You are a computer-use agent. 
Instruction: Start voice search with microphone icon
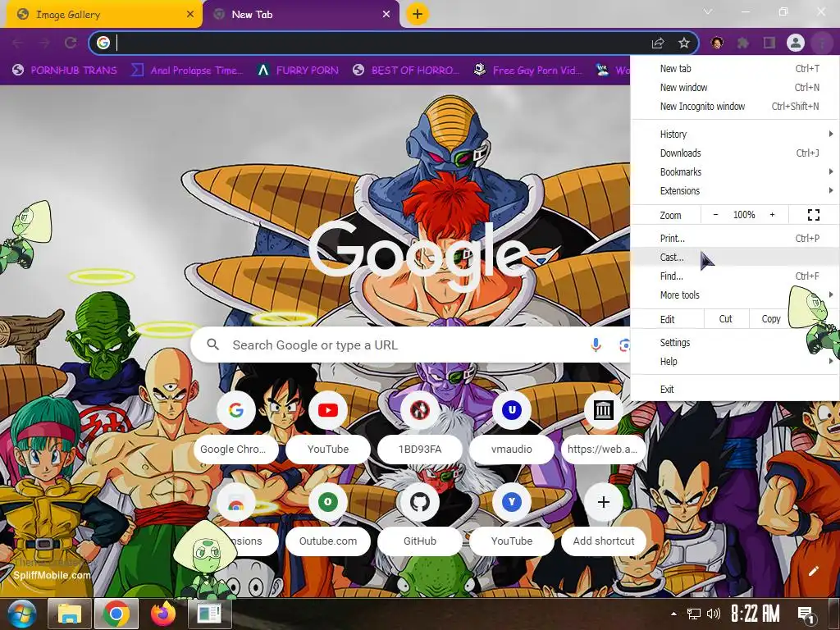click(596, 345)
